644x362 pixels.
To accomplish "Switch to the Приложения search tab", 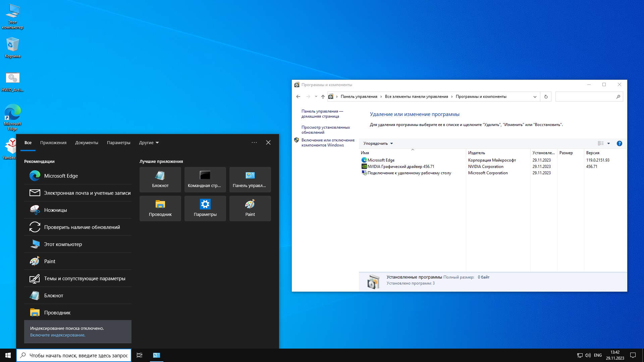I will tap(53, 143).
